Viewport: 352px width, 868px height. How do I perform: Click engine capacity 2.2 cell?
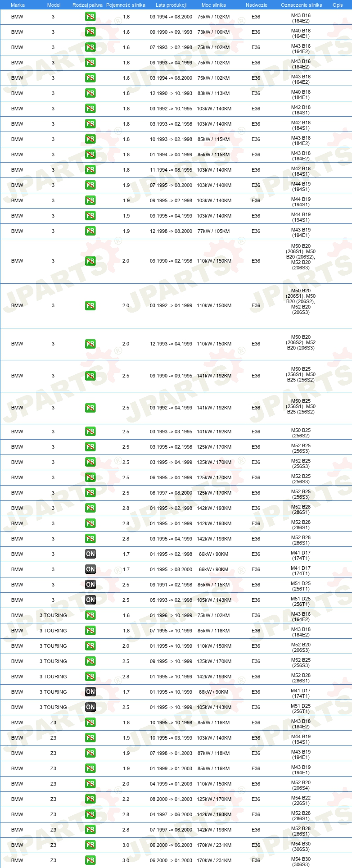(126, 799)
